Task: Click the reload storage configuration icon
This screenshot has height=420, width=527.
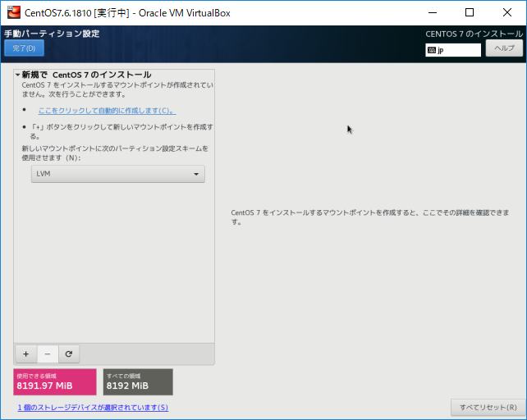Action: pos(69,354)
